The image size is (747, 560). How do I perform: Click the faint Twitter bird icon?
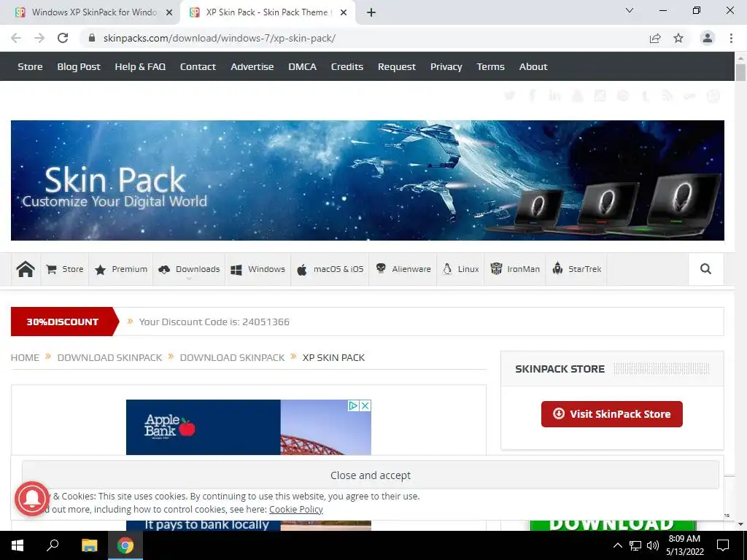point(510,96)
